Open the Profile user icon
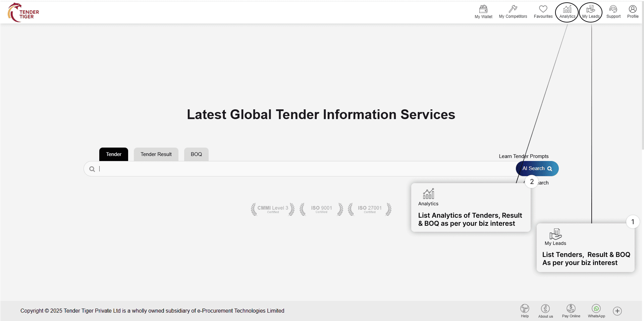 click(633, 12)
